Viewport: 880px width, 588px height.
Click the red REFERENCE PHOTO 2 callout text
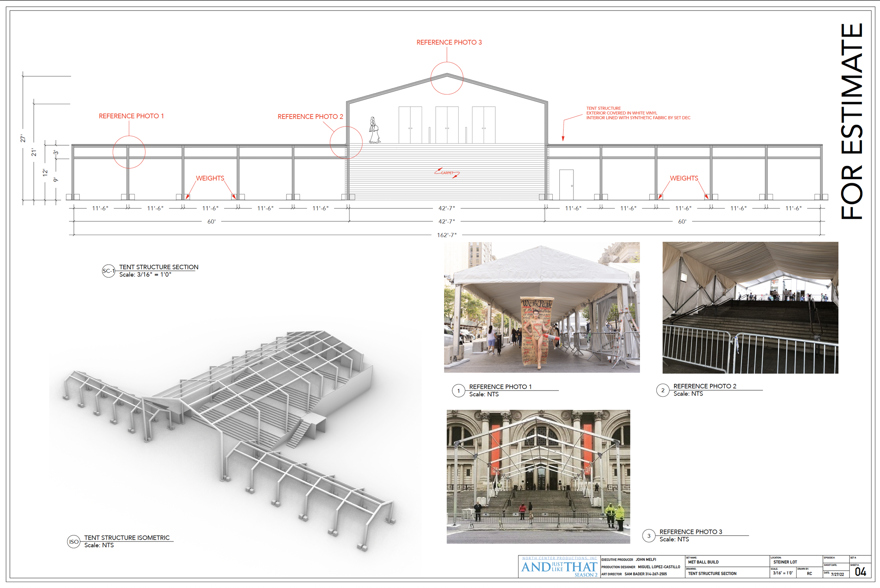coord(310,116)
